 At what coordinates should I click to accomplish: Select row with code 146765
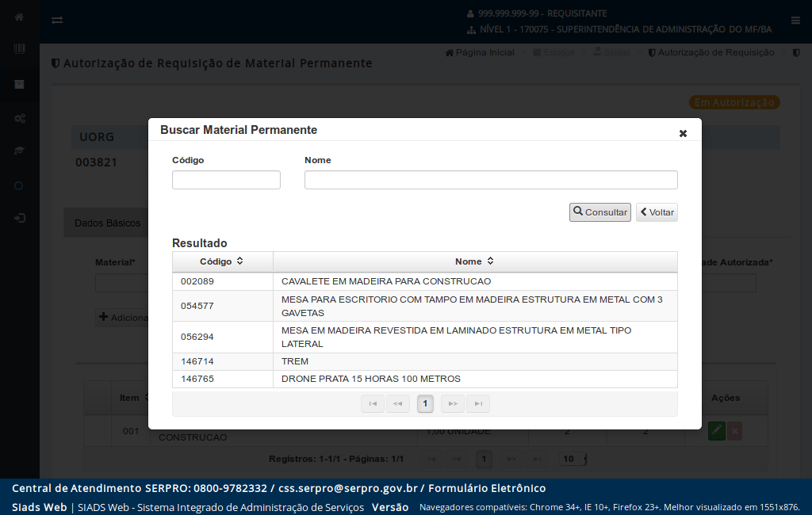[197, 379]
